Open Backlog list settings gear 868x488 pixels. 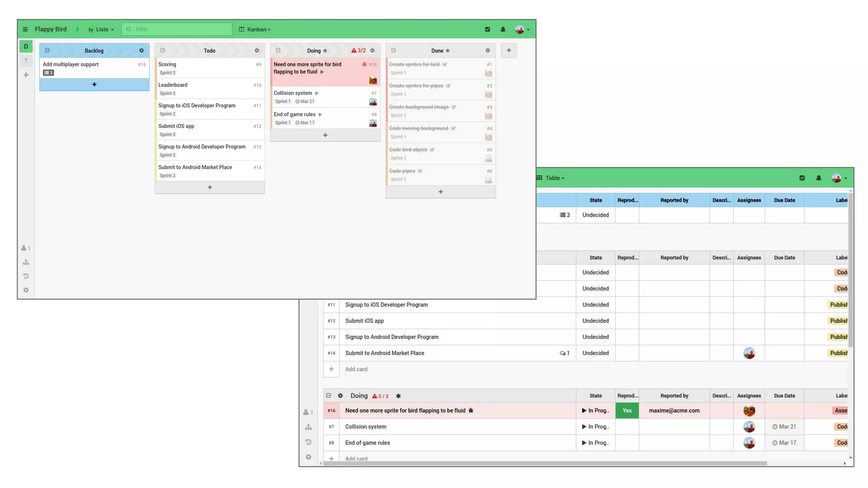[x=141, y=50]
